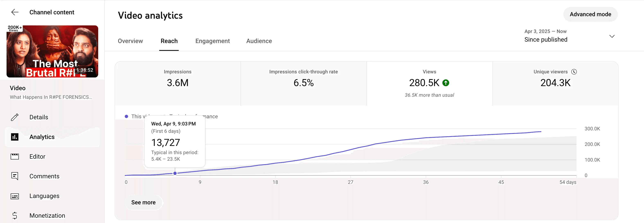Select the Impressions metric card
The image size is (644, 223).
click(x=178, y=83)
